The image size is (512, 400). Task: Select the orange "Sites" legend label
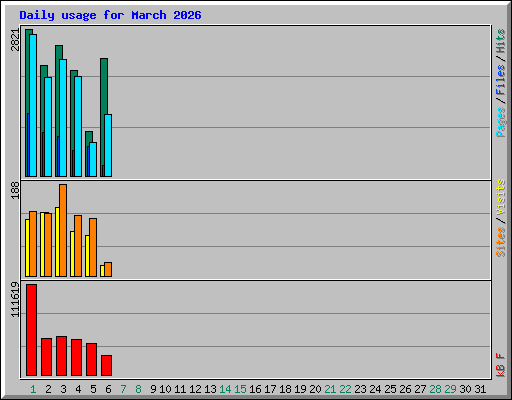tap(501, 242)
